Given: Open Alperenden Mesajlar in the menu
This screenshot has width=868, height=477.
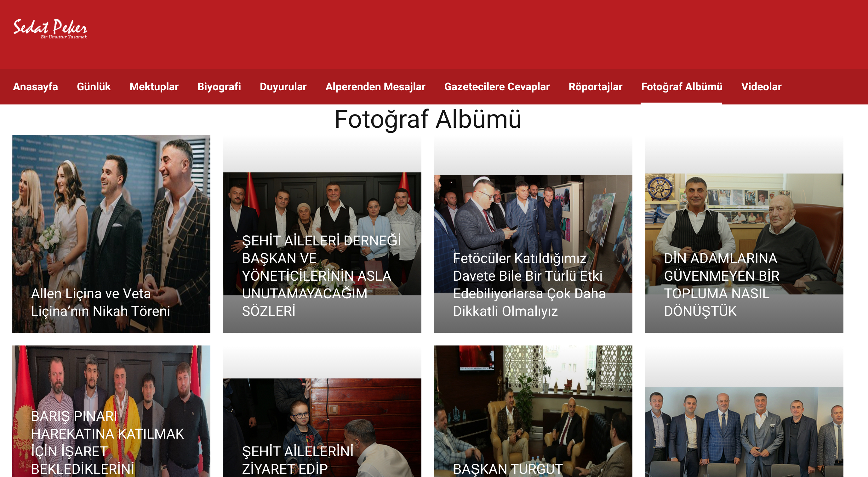Looking at the screenshot, I should (375, 87).
